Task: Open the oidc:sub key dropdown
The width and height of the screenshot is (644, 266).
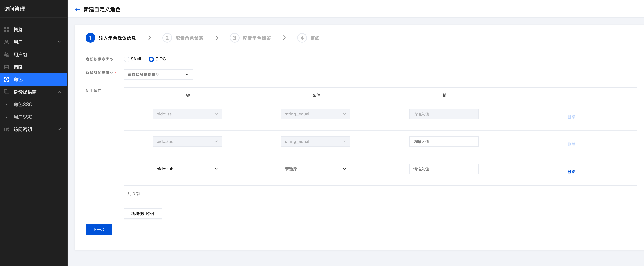Action: point(187,169)
